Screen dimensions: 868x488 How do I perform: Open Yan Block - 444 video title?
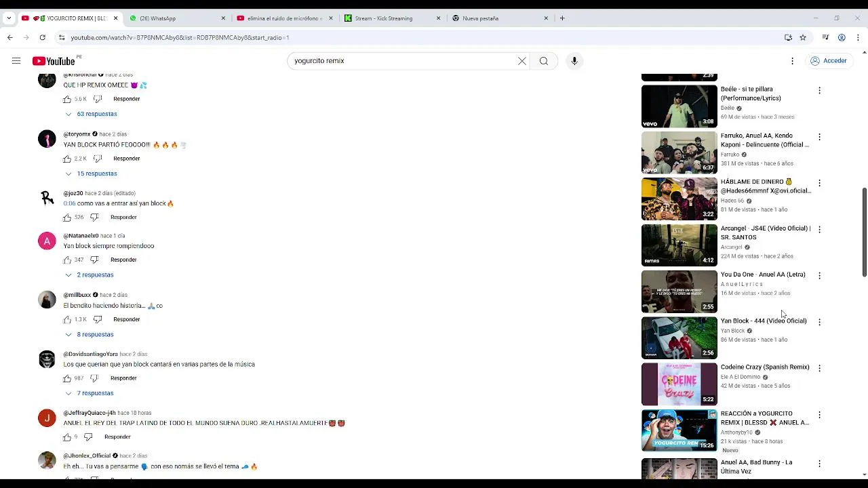pyautogui.click(x=764, y=321)
